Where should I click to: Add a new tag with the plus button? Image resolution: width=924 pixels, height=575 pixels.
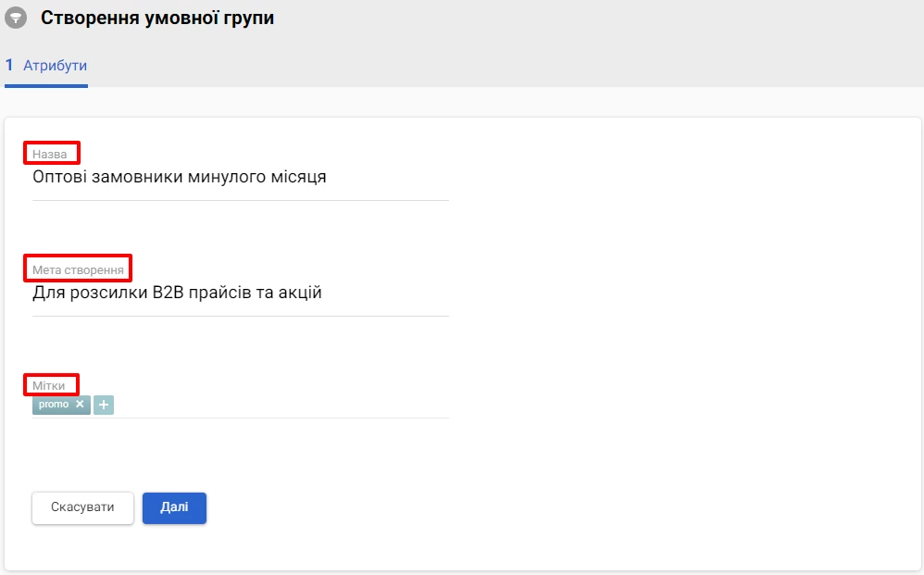pyautogui.click(x=104, y=405)
